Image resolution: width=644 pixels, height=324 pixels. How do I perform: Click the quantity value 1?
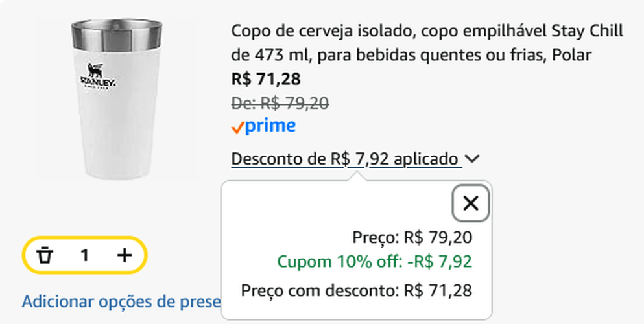(84, 255)
